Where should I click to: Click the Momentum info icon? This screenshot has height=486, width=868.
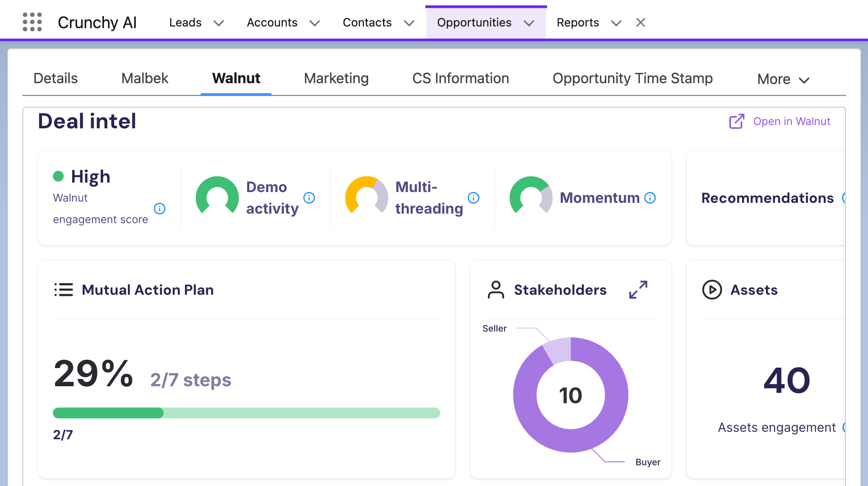pos(650,198)
